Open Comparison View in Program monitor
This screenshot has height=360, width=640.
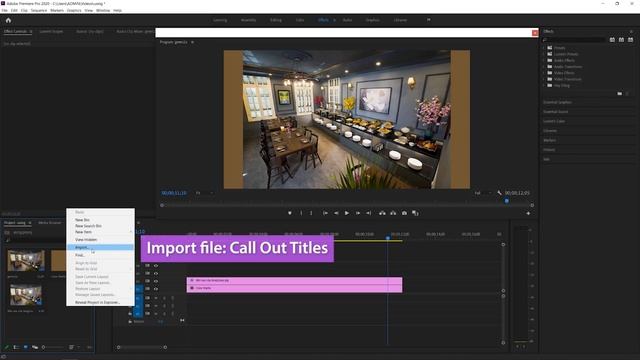[x=415, y=213]
